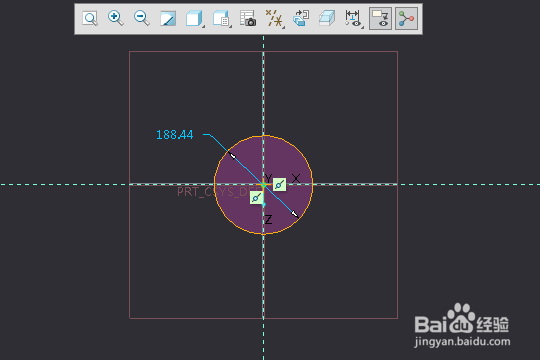Screen dimensions: 540x360
Task: Open the Saved Orientations list dropdown
Action: [221, 19]
